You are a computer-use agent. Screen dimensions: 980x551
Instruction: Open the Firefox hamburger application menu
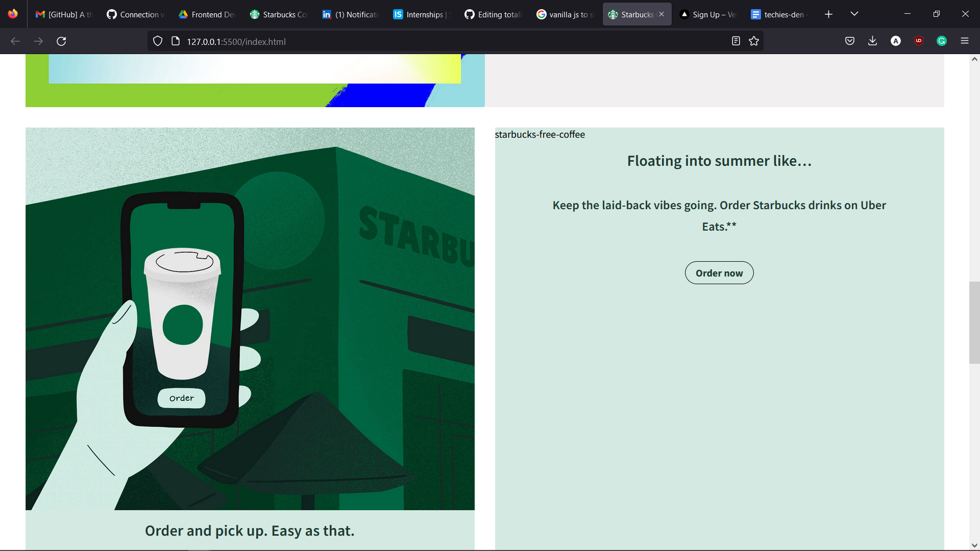pyautogui.click(x=965, y=41)
